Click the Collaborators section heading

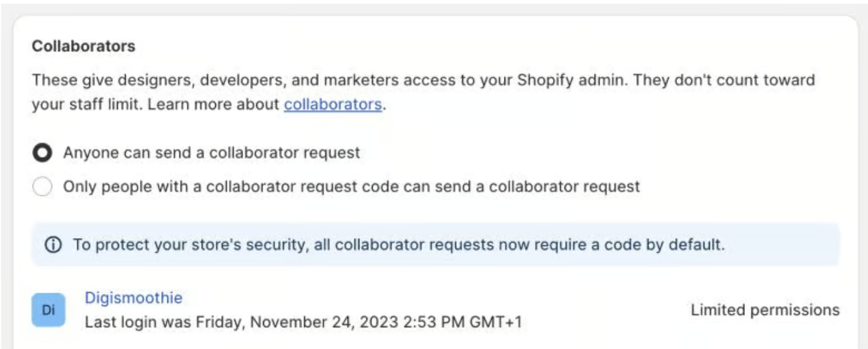83,46
